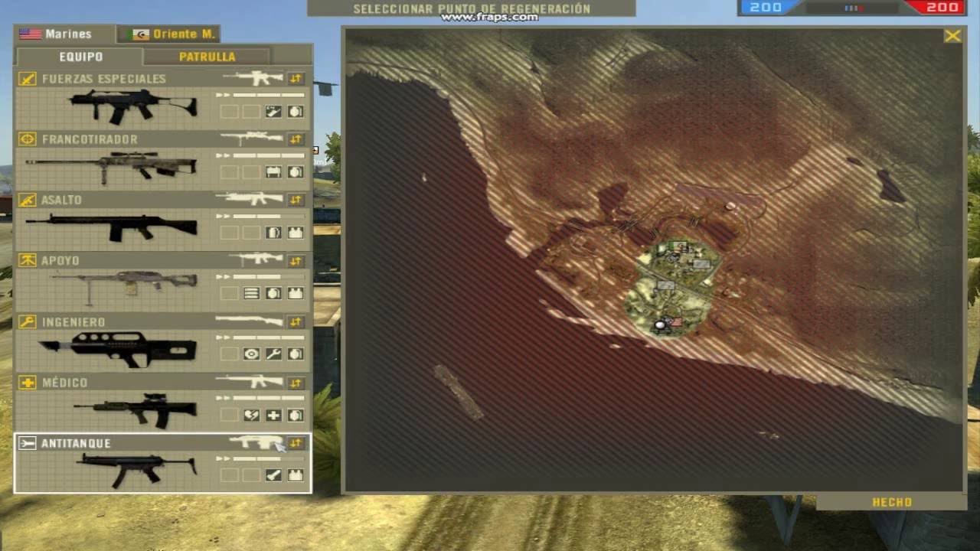The width and height of the screenshot is (980, 551).
Task: Click the claymore icon in Francotirador row
Action: click(273, 172)
